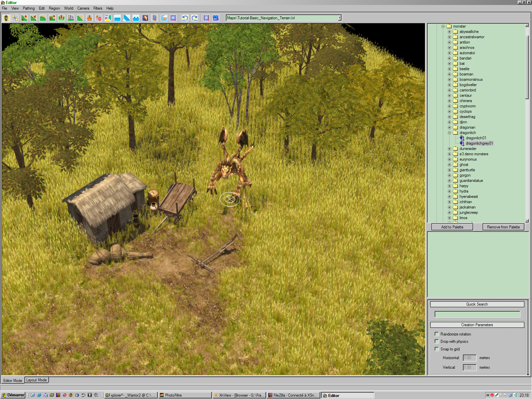The width and height of the screenshot is (532, 399).
Task: Select the raise and lower terrain tool
Action: (x=24, y=18)
